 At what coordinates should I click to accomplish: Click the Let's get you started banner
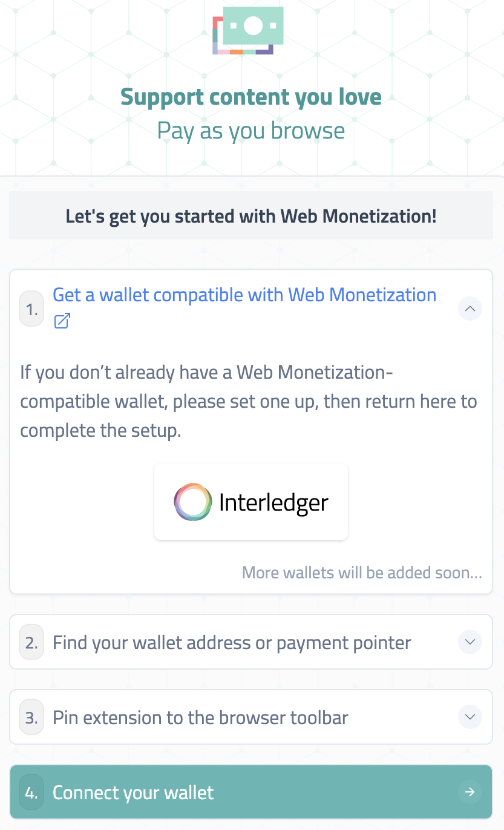coord(251,215)
